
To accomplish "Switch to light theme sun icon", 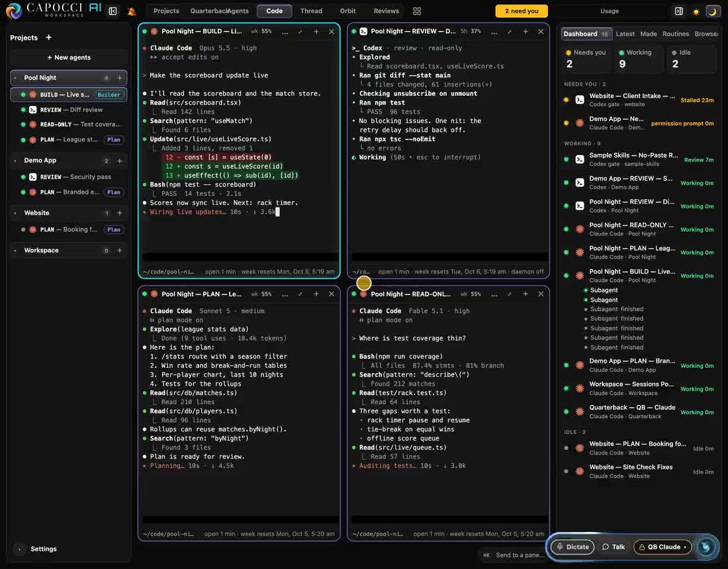I will [696, 12].
